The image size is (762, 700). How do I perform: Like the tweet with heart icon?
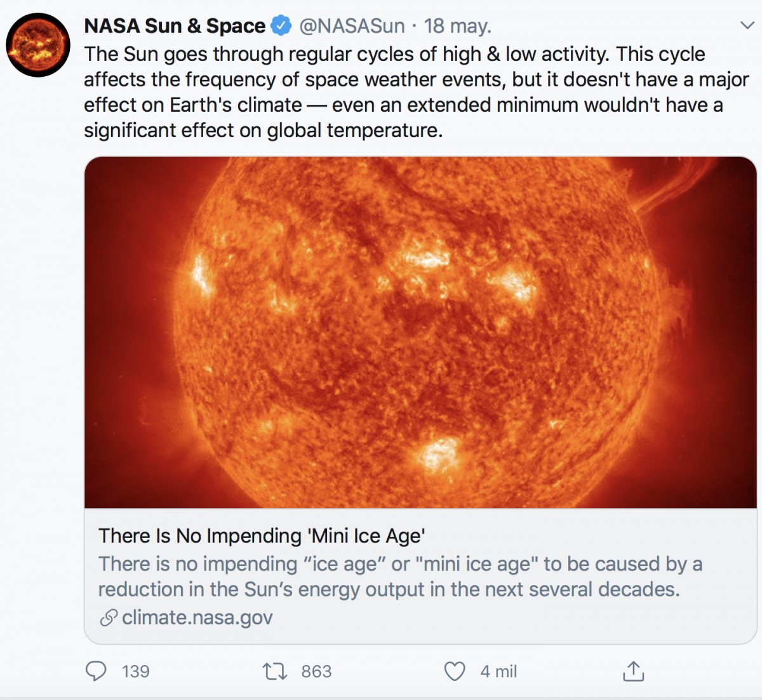(455, 671)
